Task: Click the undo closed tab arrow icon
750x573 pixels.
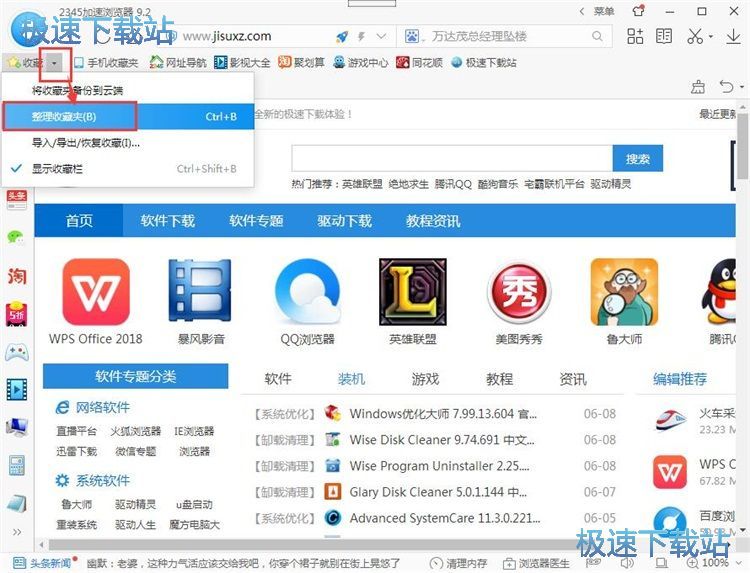Action: coord(726,87)
